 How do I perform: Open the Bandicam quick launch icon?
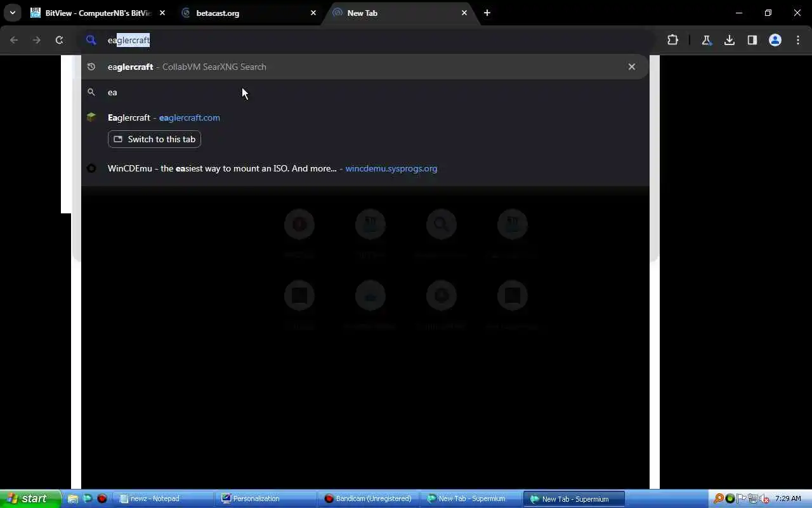[x=101, y=498]
